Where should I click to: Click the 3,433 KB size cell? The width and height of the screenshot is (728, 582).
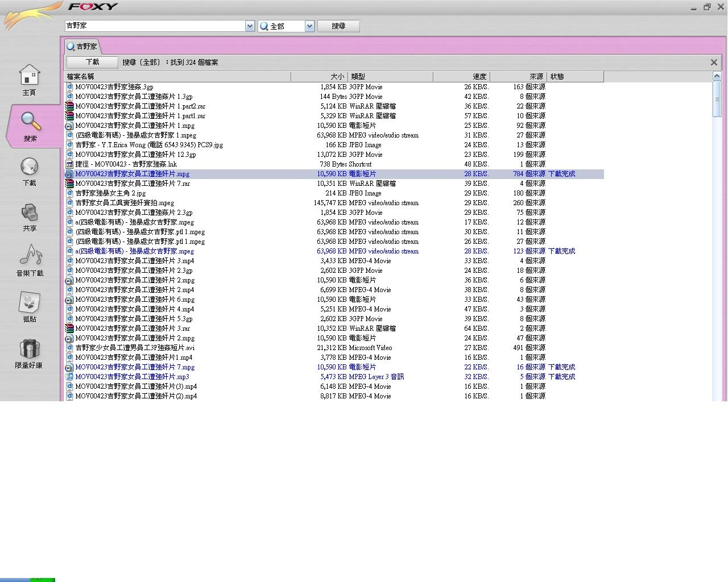coord(333,261)
